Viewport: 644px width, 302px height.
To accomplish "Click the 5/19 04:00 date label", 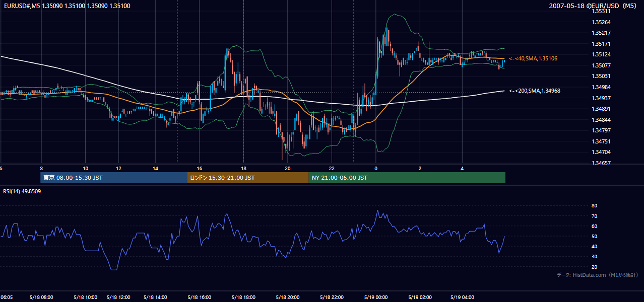I will (x=462, y=297).
